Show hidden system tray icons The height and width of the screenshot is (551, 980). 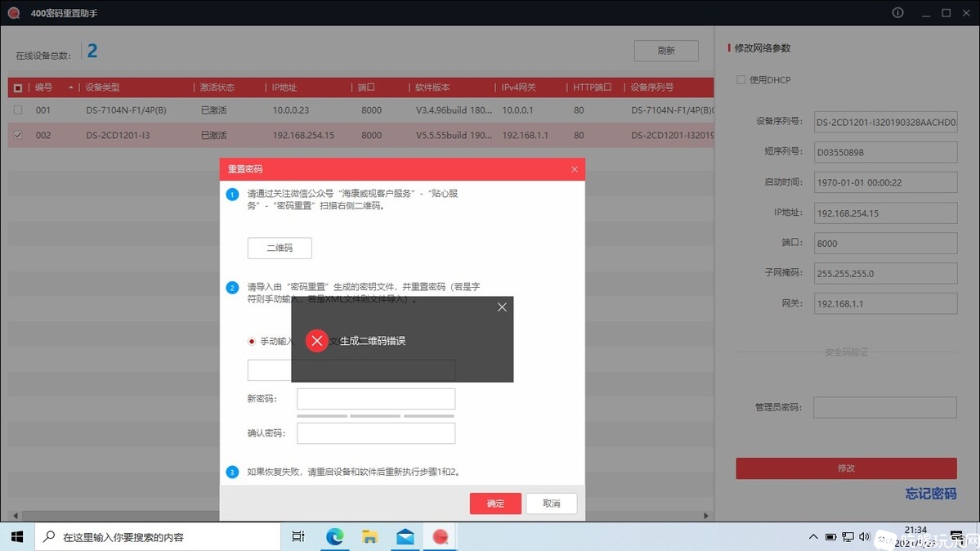coord(813,536)
